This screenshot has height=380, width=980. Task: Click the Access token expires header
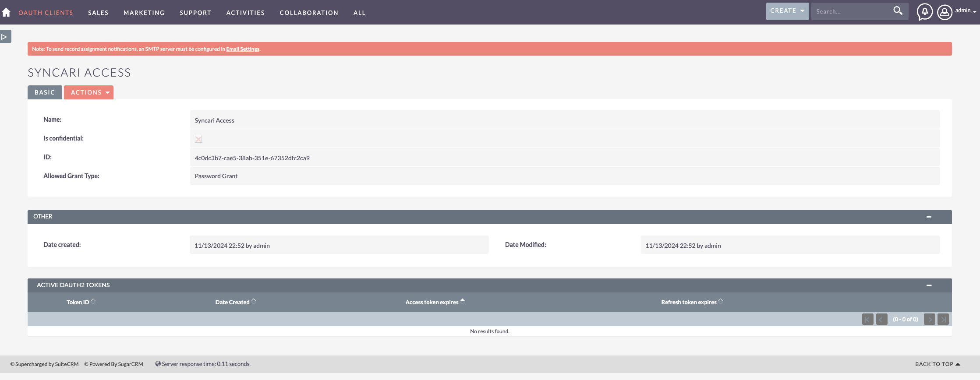(432, 302)
